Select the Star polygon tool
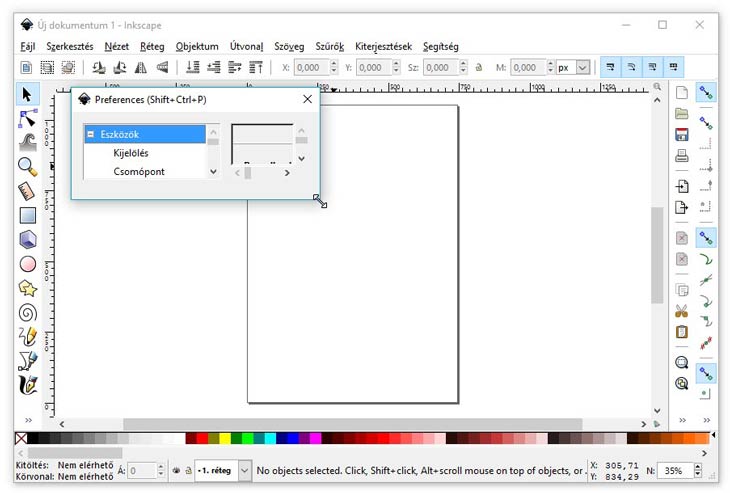Screen dimensions: 730x493 [x=28, y=288]
